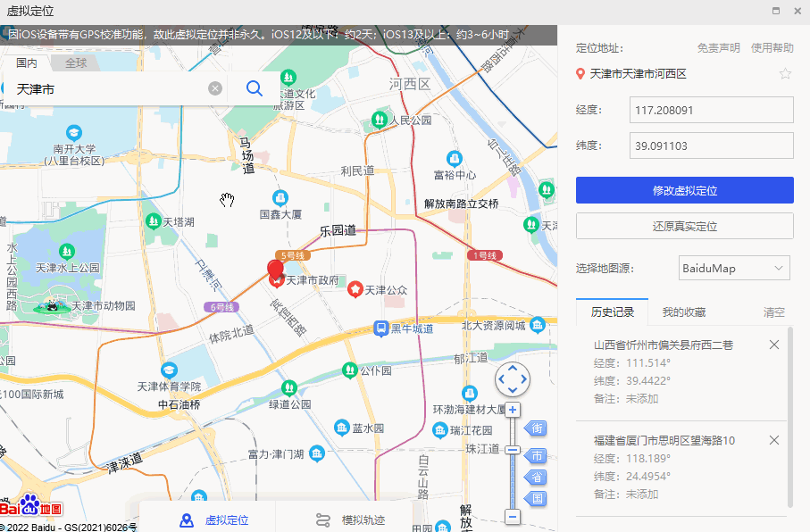Click the 6号线 metro line label
The height and width of the screenshot is (532, 810).
tap(221, 307)
